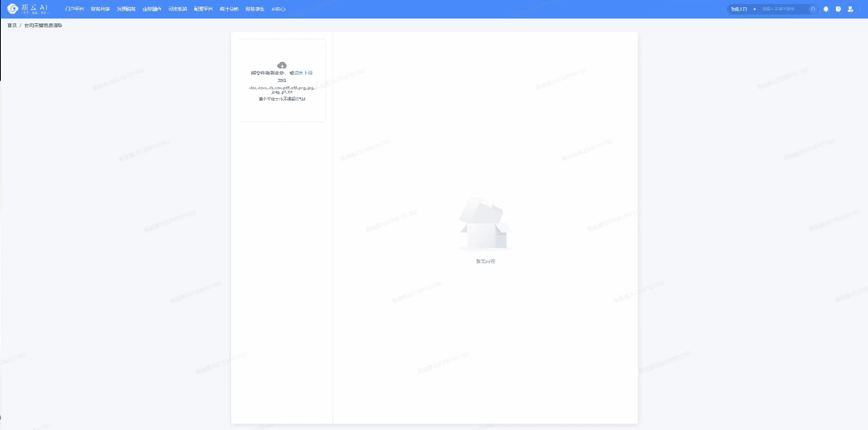This screenshot has height=430, width=868.
Task: Open the AI中心 menu
Action: [x=278, y=9]
